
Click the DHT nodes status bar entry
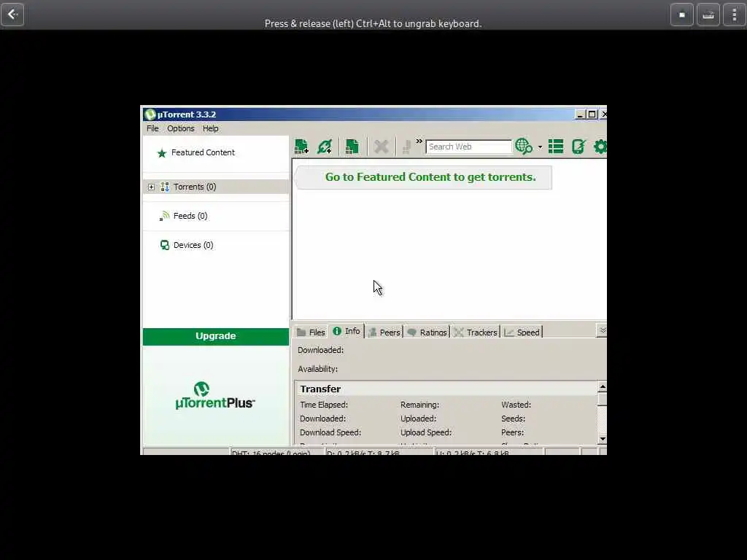pos(277,452)
